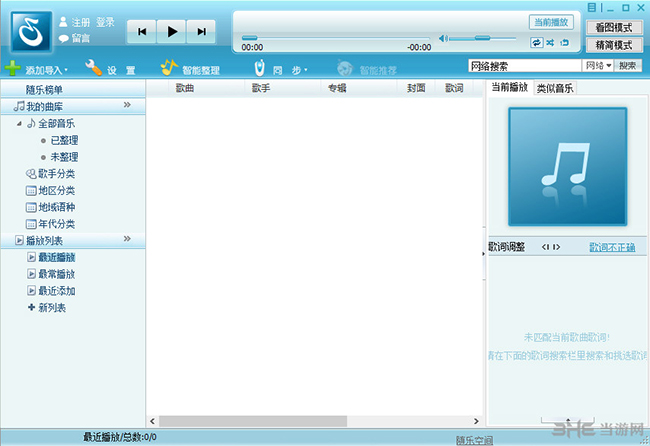Click the volume slider

482,38
